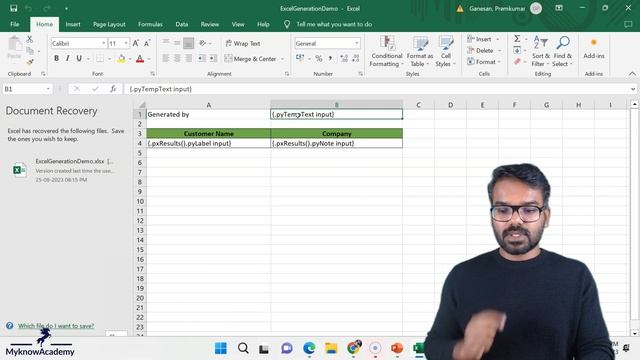Apply Percent Style
640x360 pixels.
click(x=319, y=58)
